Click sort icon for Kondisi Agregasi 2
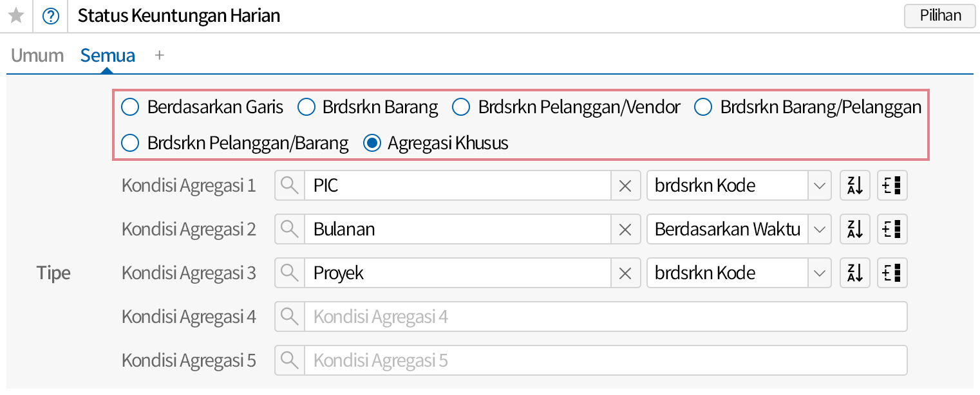The width and height of the screenshot is (980, 395). [854, 230]
